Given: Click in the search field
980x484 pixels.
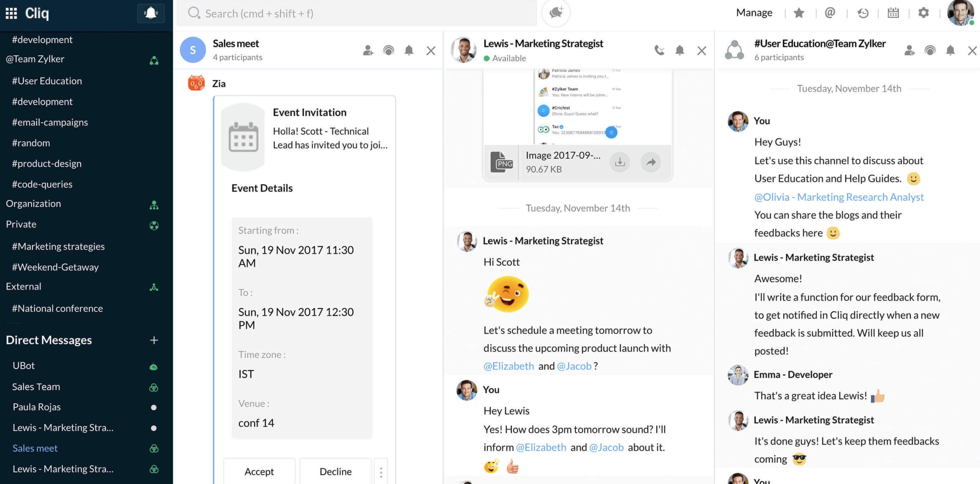Looking at the screenshot, I should [358, 14].
